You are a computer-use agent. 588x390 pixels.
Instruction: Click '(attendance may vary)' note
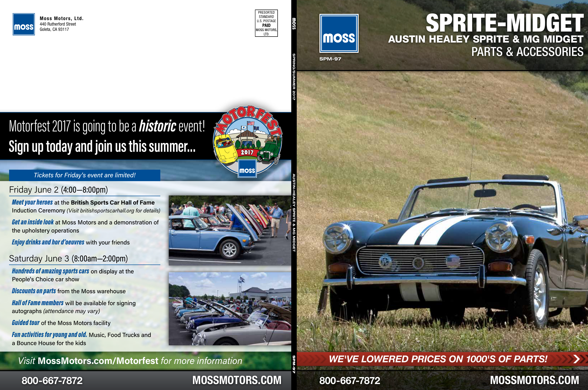click(72, 311)
